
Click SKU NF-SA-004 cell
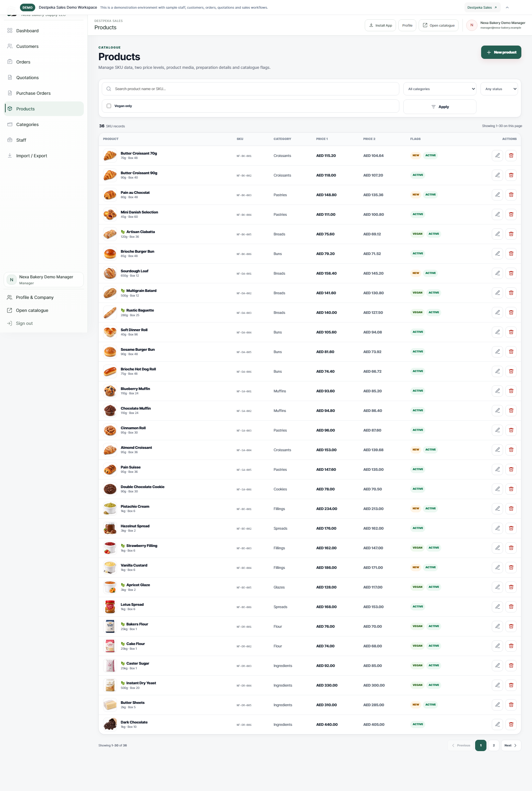244,450
